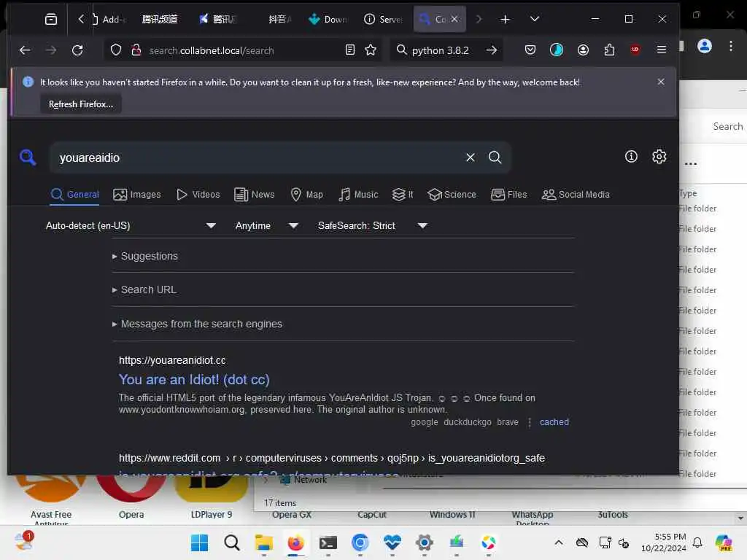Open the Anytime time range dropdown
Screen dimensions: 747x560
tap(267, 226)
